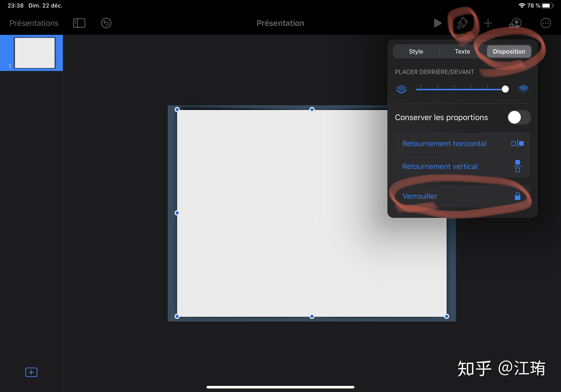Switch to the Style tab
The height and width of the screenshot is (392, 561).
(x=416, y=51)
